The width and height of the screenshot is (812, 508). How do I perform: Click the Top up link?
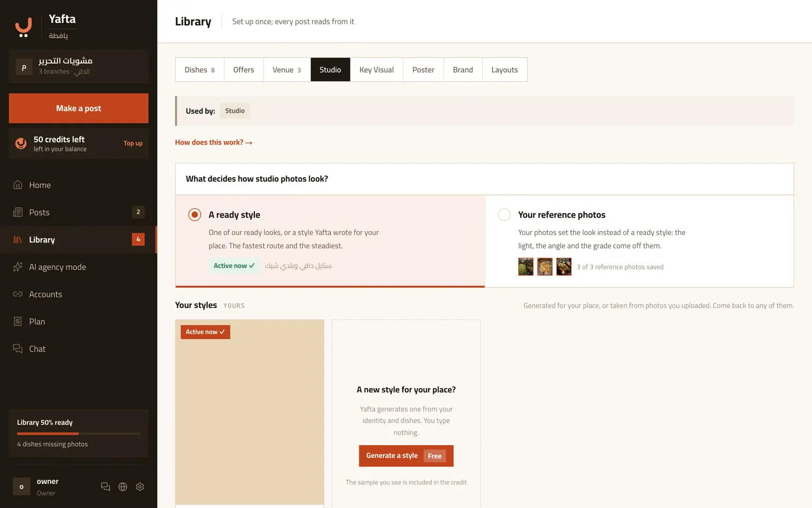pyautogui.click(x=133, y=144)
